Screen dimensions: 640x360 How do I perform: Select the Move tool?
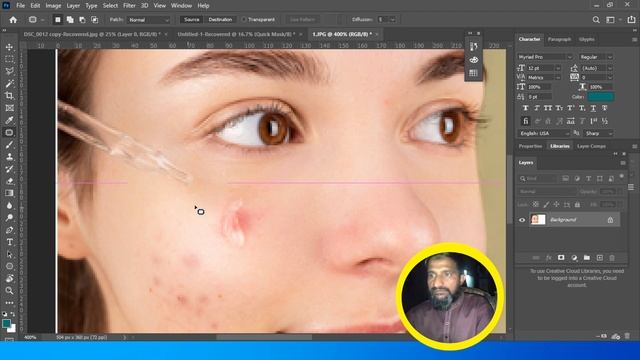[x=9, y=47]
